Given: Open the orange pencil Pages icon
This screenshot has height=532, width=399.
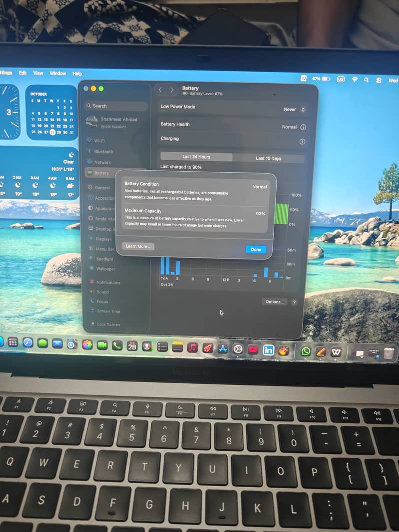Looking at the screenshot, I should 321,352.
